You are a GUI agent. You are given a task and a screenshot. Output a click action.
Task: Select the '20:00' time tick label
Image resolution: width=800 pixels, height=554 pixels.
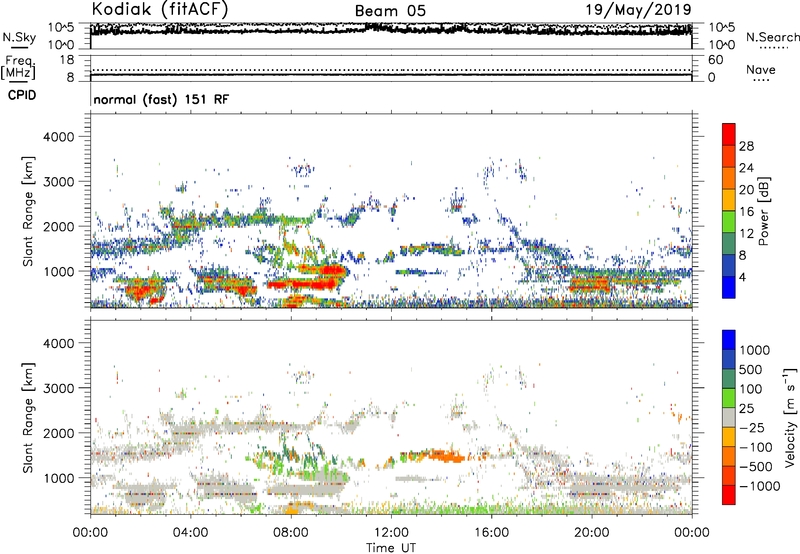coord(591,533)
